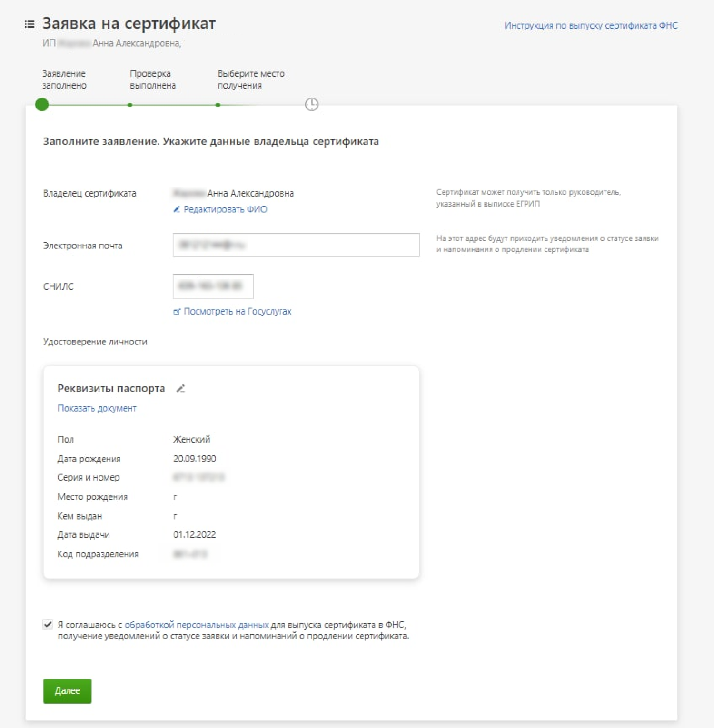Click the Кем выдан label

coord(79,516)
